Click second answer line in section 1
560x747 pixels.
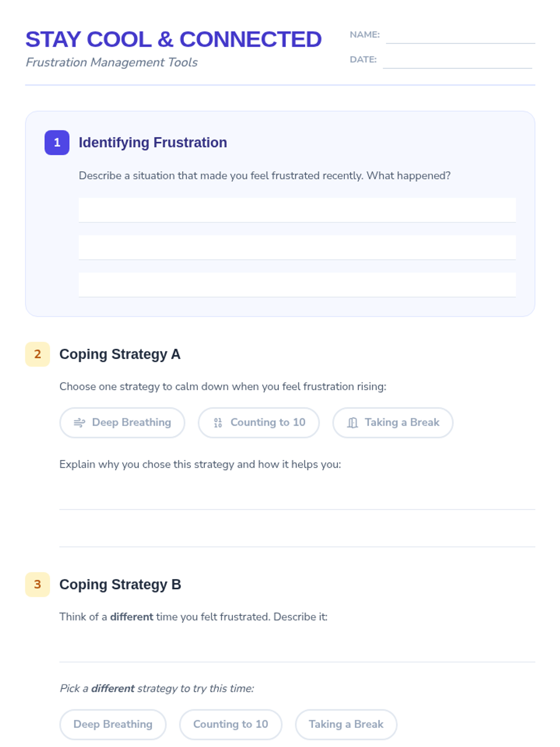[297, 247]
